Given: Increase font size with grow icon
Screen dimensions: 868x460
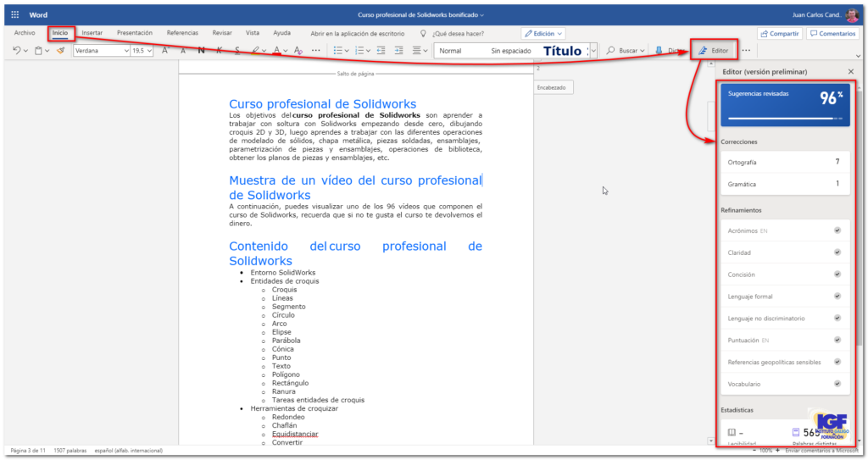Looking at the screenshot, I should (x=165, y=50).
